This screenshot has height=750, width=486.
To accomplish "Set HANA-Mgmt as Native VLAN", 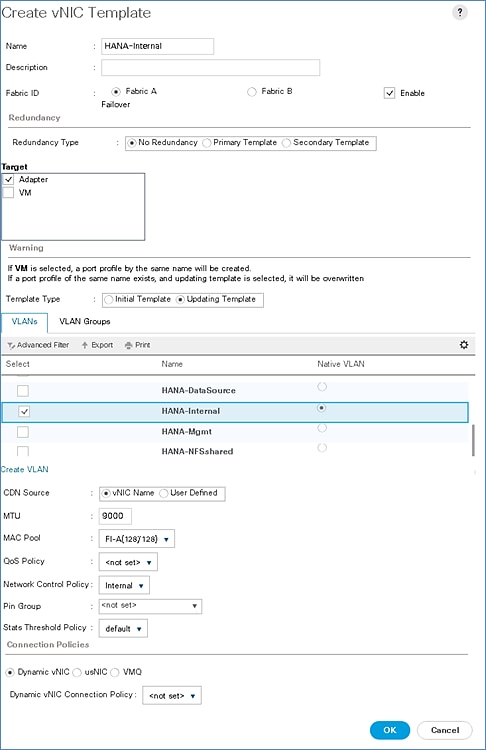I will tap(322, 428).
